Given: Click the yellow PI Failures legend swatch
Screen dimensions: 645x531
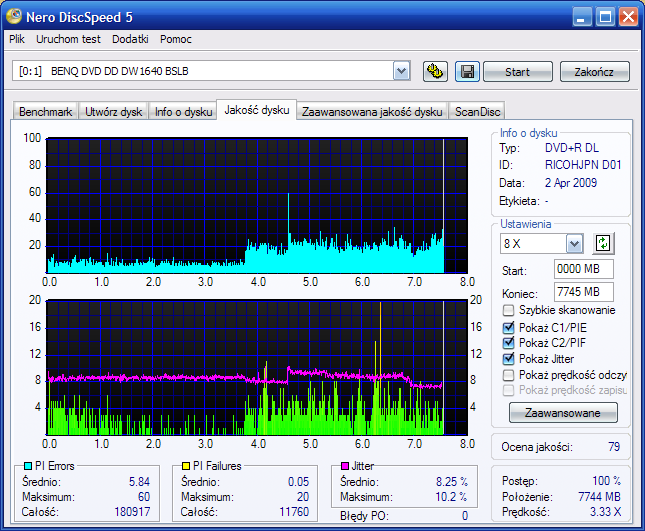Looking at the screenshot, I should pos(186,466).
